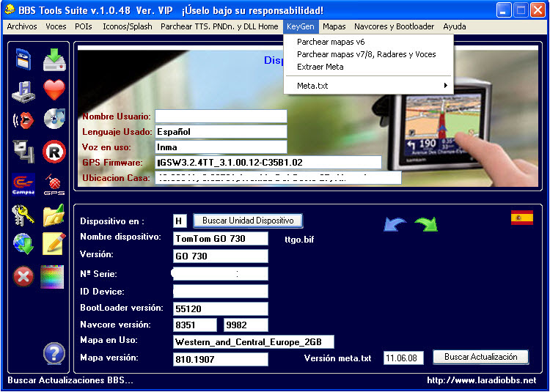
Task: Click Mapa en Uso field Western_and_Central_Europe_2GB
Action: [254, 342]
